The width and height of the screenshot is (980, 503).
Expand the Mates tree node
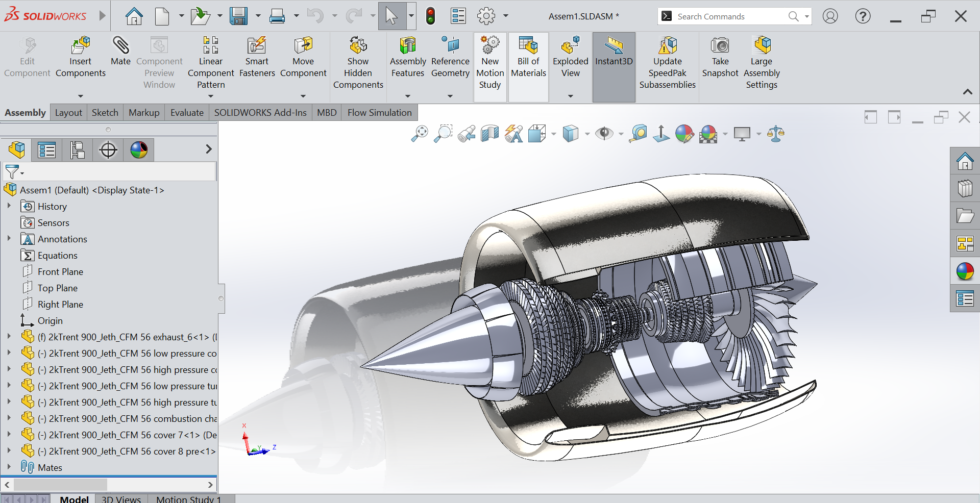[x=9, y=467]
